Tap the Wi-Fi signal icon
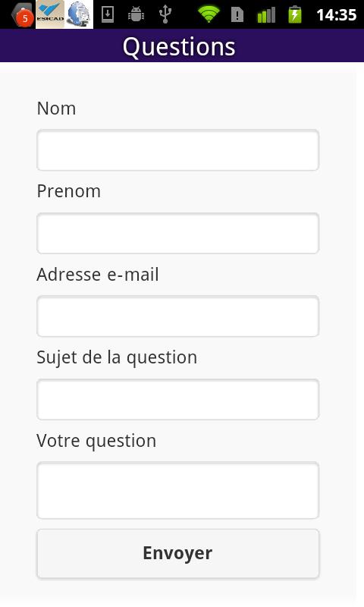The image size is (364, 607). (x=209, y=14)
